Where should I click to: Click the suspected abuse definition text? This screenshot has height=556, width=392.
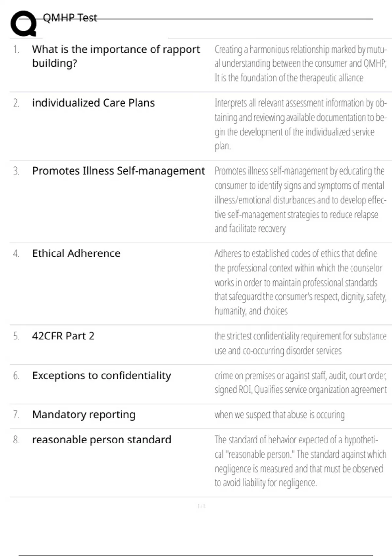click(x=279, y=415)
